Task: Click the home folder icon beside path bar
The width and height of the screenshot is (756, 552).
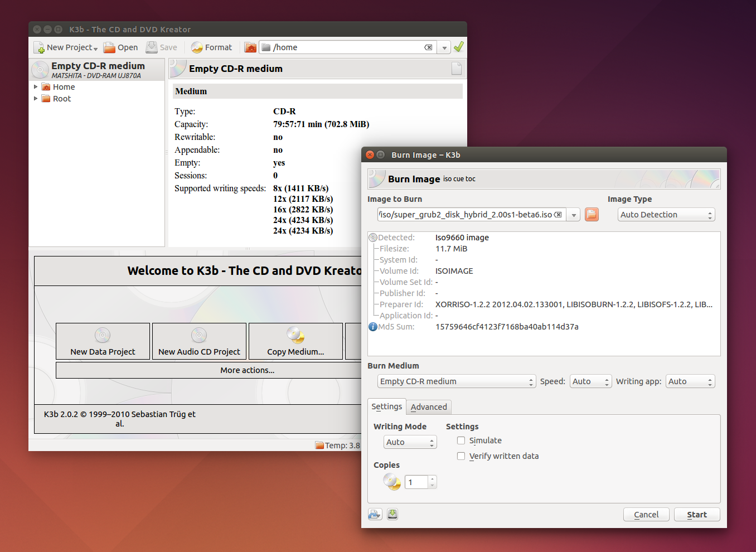Action: pos(250,47)
